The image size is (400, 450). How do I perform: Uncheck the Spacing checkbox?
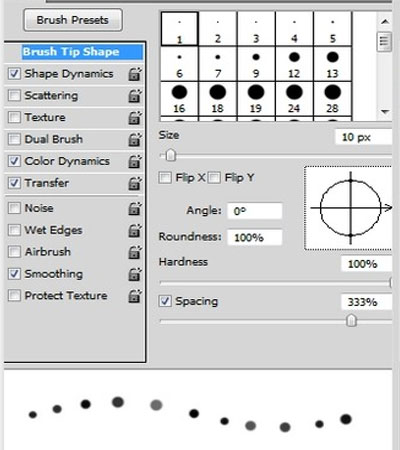[x=165, y=301]
